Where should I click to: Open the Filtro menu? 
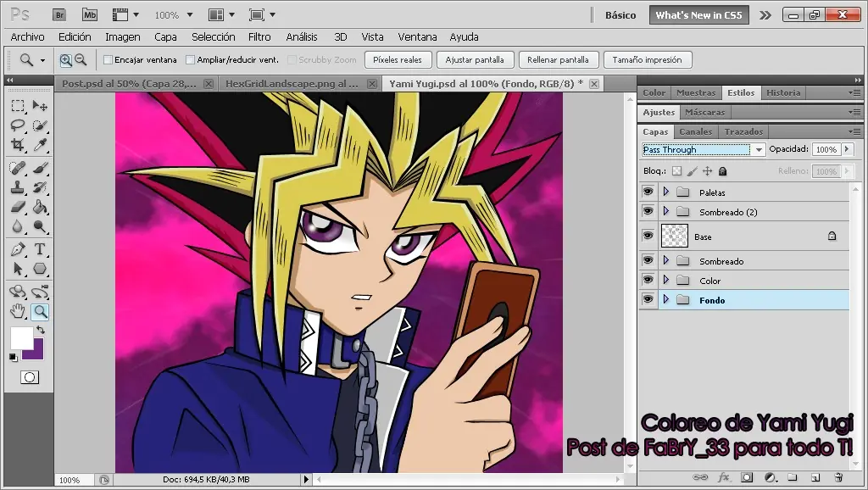point(259,37)
